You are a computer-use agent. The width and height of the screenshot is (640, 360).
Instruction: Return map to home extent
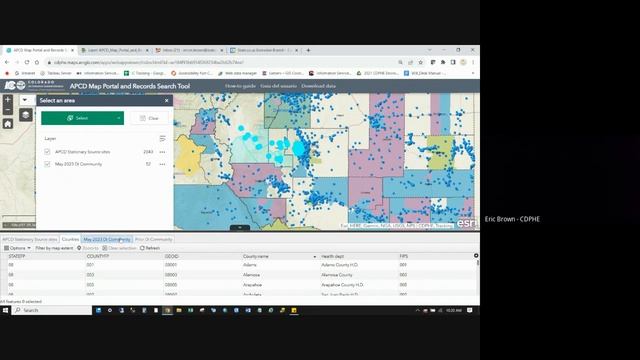(8, 124)
